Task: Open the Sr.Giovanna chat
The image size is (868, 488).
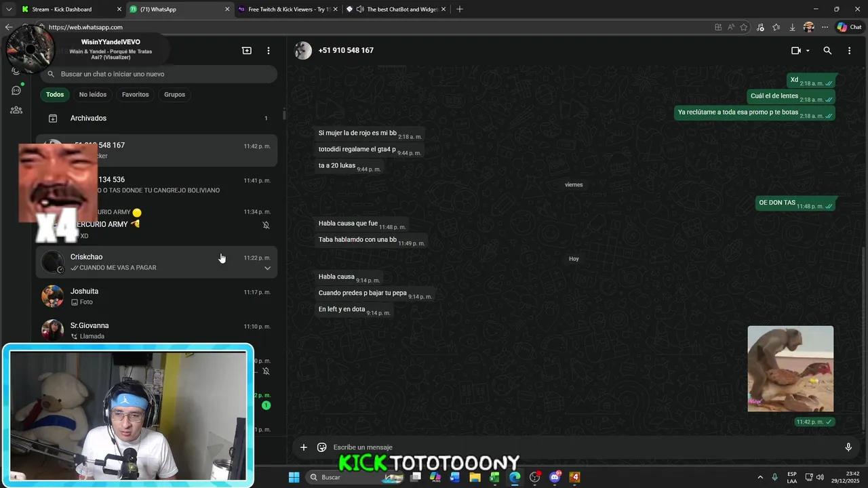Action: [x=156, y=330]
